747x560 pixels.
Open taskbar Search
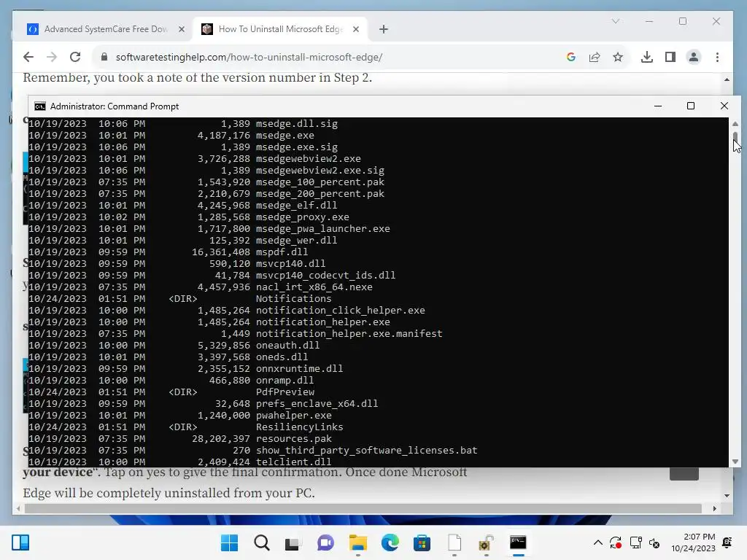(x=262, y=542)
